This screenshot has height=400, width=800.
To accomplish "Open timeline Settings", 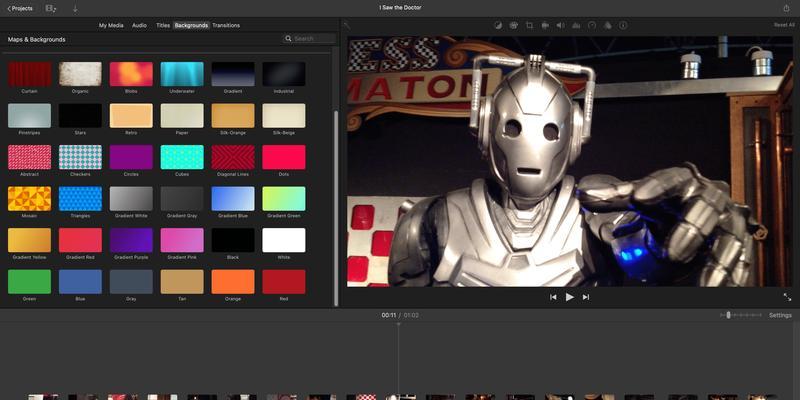I will coord(781,315).
